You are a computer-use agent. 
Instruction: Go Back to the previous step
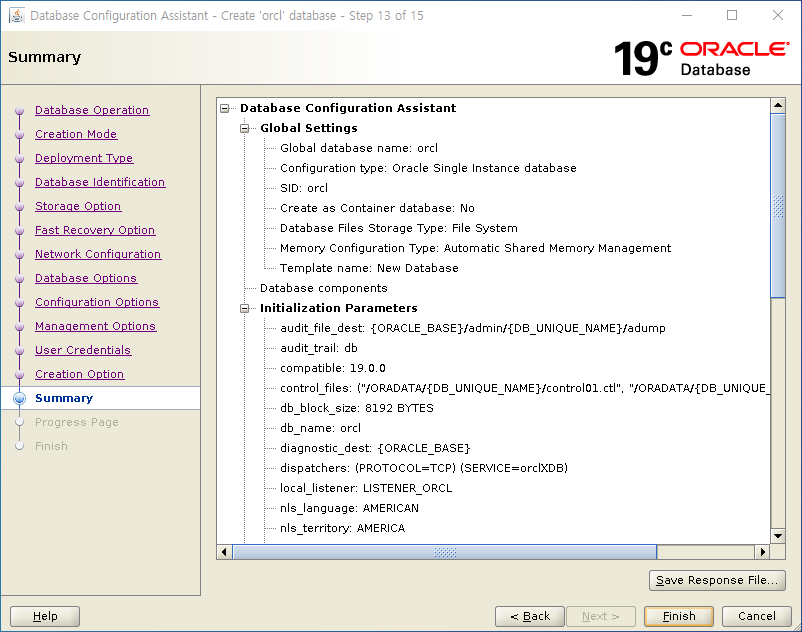(530, 616)
